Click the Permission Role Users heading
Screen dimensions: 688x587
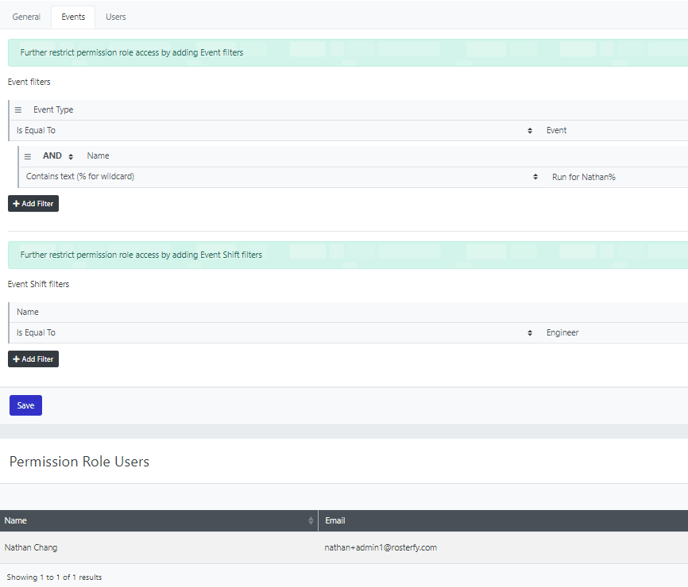coord(79,462)
